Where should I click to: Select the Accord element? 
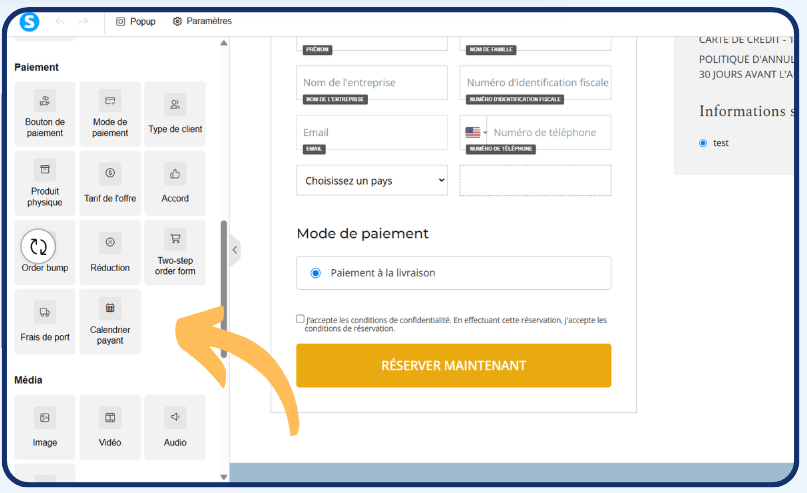(x=175, y=183)
